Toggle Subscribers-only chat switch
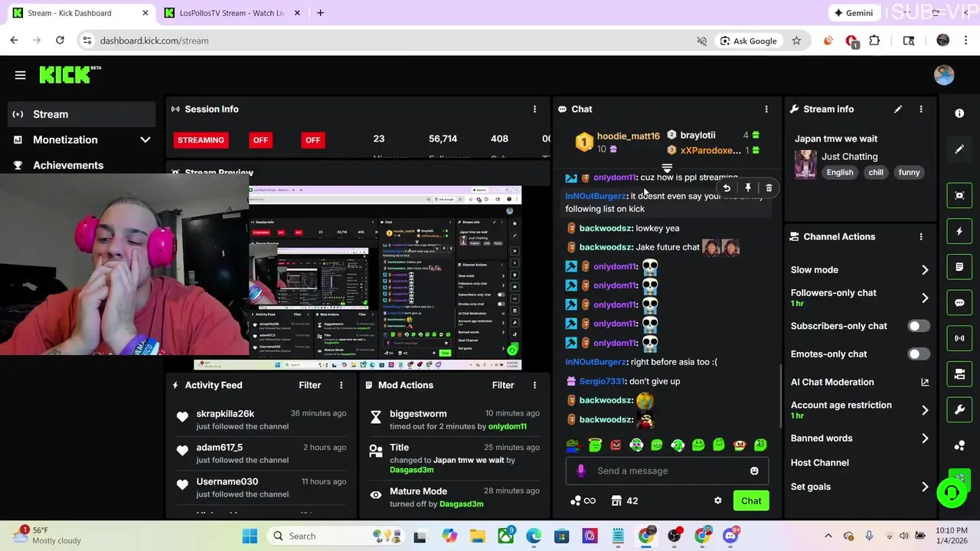The width and height of the screenshot is (980, 551). tap(918, 326)
